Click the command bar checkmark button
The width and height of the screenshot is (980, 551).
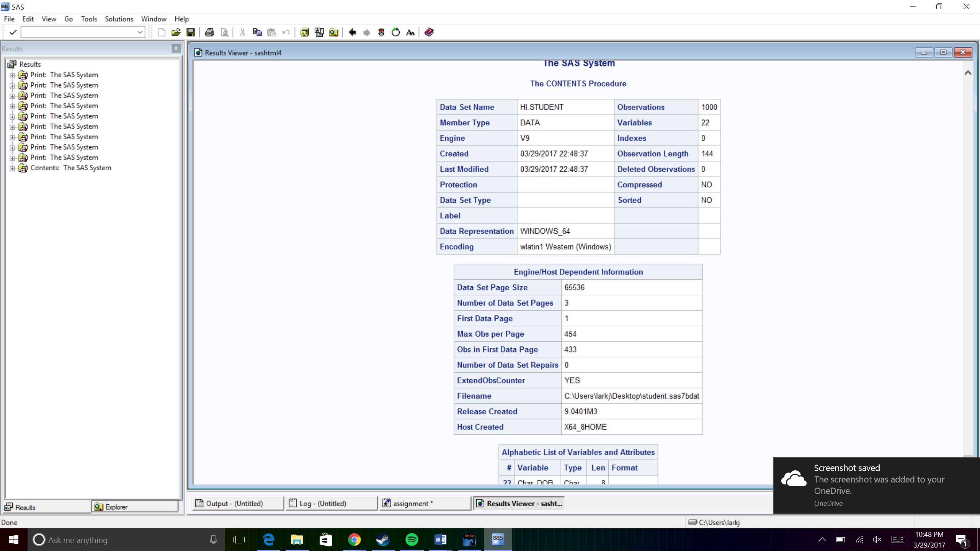coord(13,33)
